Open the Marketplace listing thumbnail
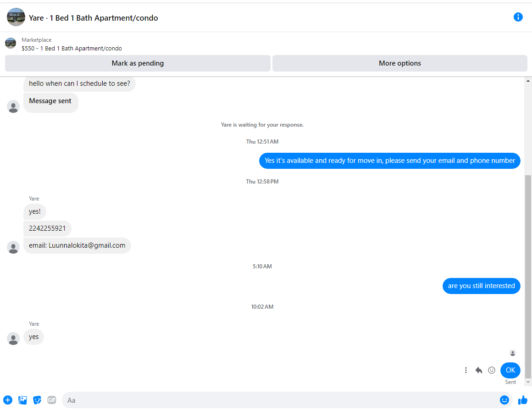Viewport: 532px width, 411px height. (11, 43)
